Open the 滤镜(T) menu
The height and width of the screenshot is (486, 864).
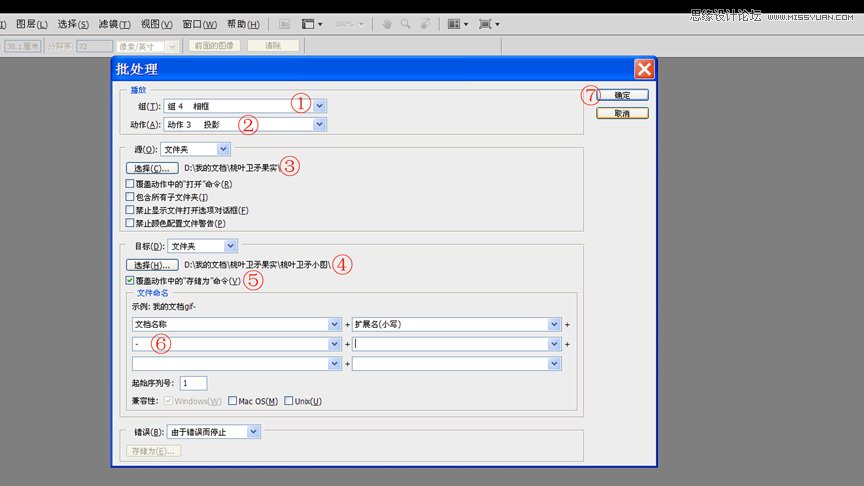(114, 24)
